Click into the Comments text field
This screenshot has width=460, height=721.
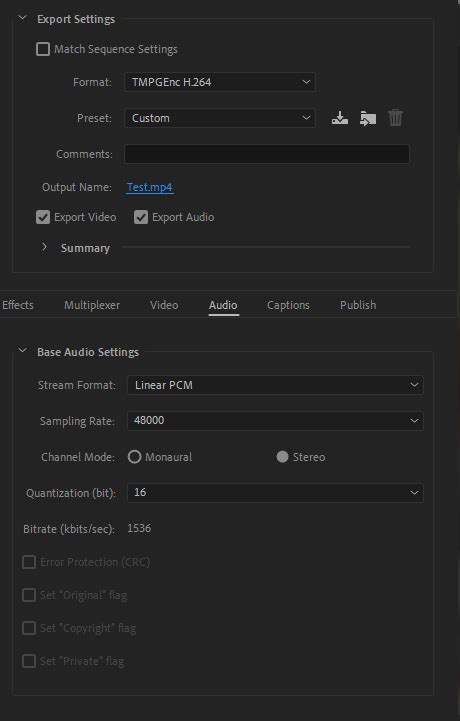point(267,154)
